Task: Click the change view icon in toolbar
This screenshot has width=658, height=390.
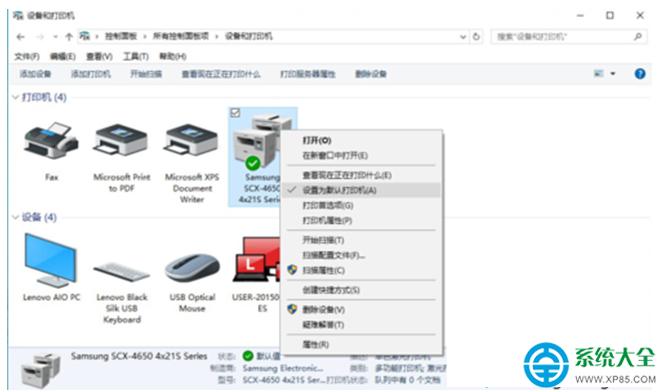Action: 599,74
